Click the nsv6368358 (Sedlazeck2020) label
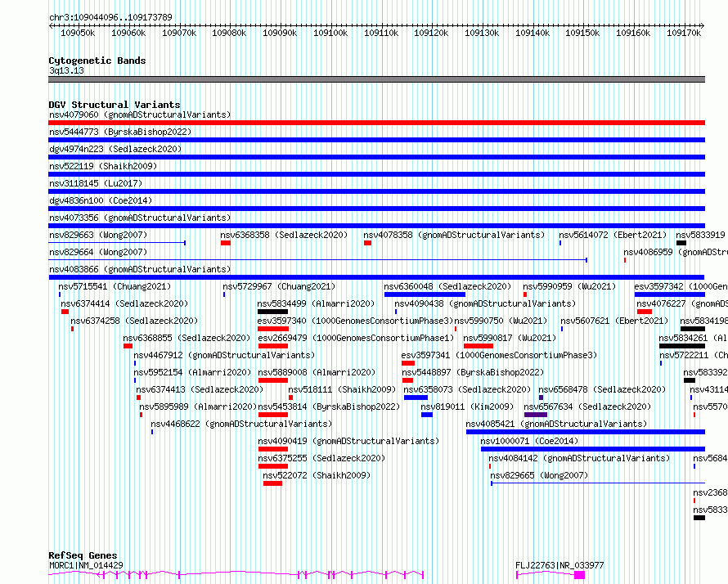This screenshot has height=584, width=728. [x=284, y=235]
